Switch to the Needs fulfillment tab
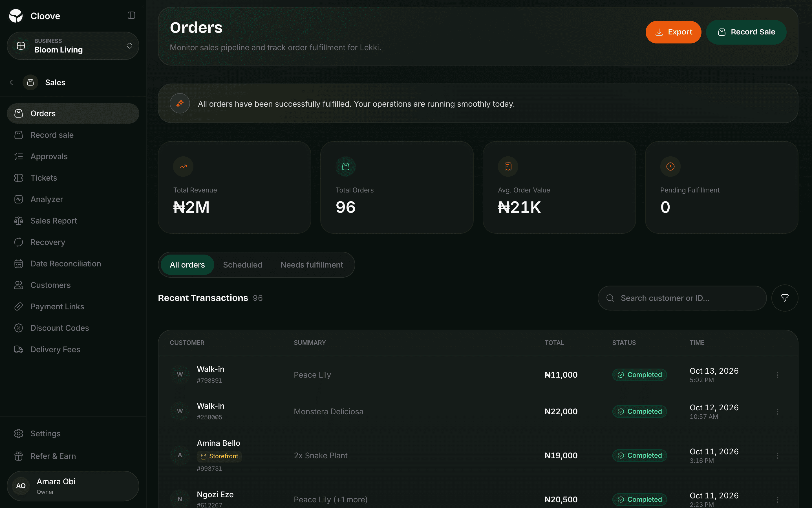The width and height of the screenshot is (812, 508). (x=312, y=265)
